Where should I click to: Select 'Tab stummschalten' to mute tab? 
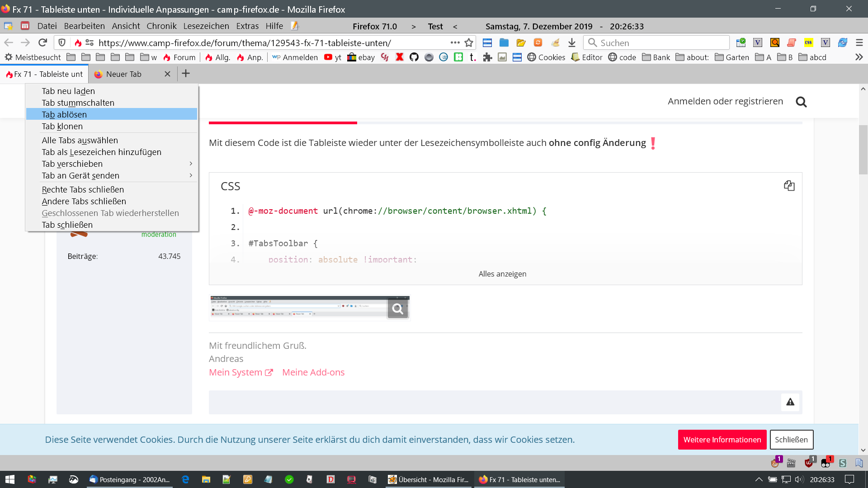point(78,103)
